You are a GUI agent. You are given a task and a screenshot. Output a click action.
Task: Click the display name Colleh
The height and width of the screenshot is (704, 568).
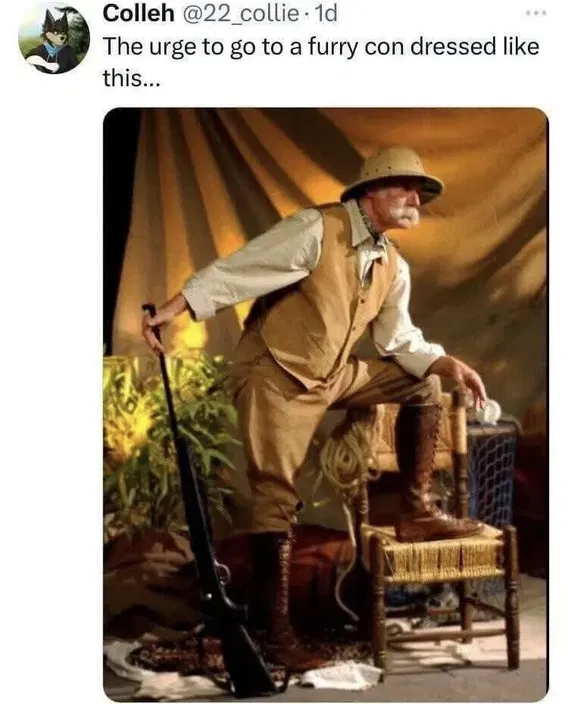(138, 14)
